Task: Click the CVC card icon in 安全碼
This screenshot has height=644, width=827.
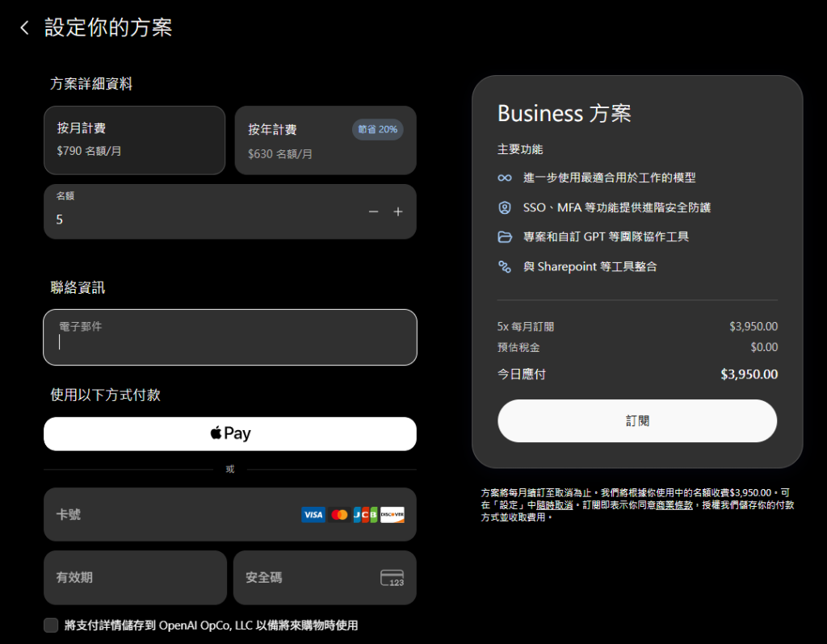Action: coord(392,578)
